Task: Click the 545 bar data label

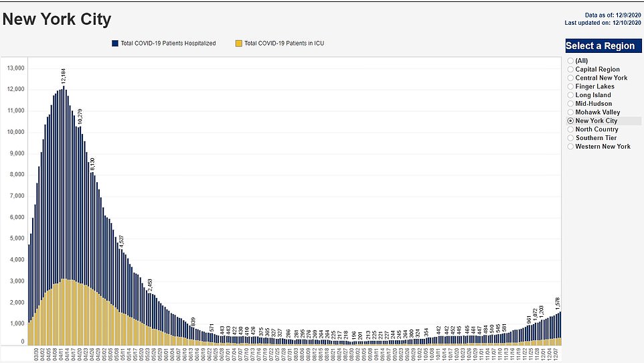Action: (498, 329)
